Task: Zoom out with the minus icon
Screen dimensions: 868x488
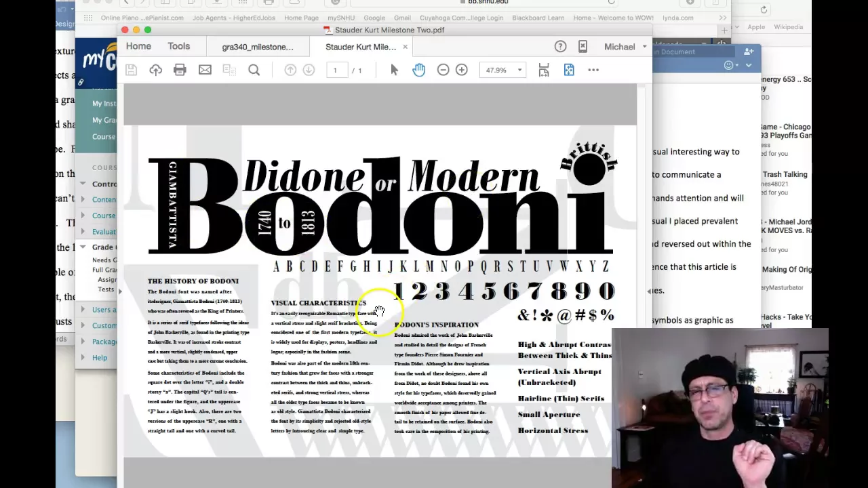Action: point(443,70)
